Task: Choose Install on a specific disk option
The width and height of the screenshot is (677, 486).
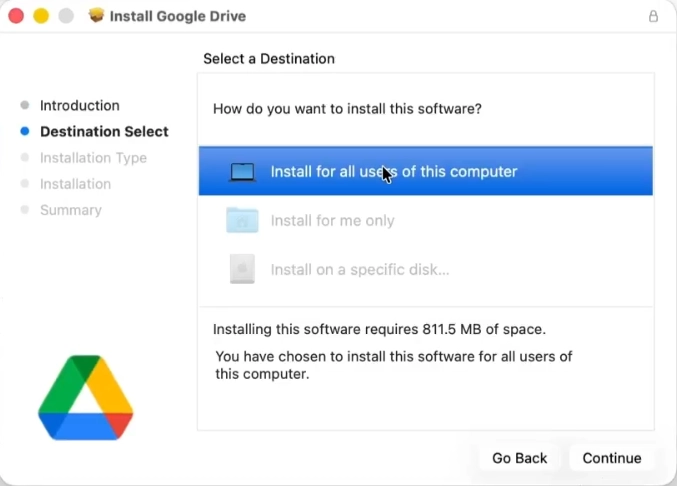Action: tap(426, 269)
